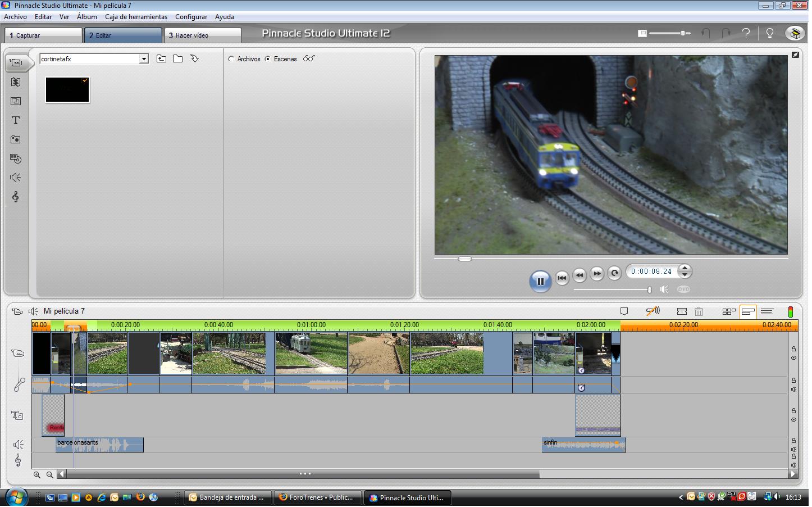Image resolution: width=812 pixels, height=507 pixels.
Task: Open the sound effects album section
Action: coord(16,178)
